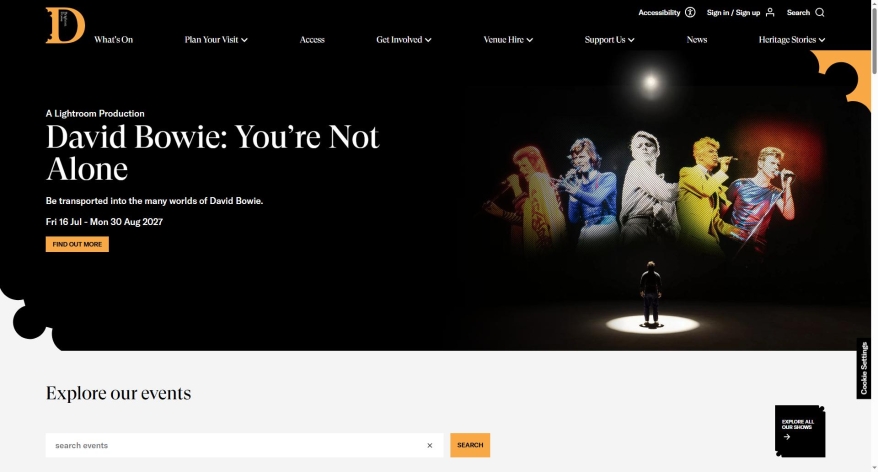The width and height of the screenshot is (878, 472).
Task: Click the David Bowie: You're Not Alone heading
Action: pyautogui.click(x=213, y=152)
